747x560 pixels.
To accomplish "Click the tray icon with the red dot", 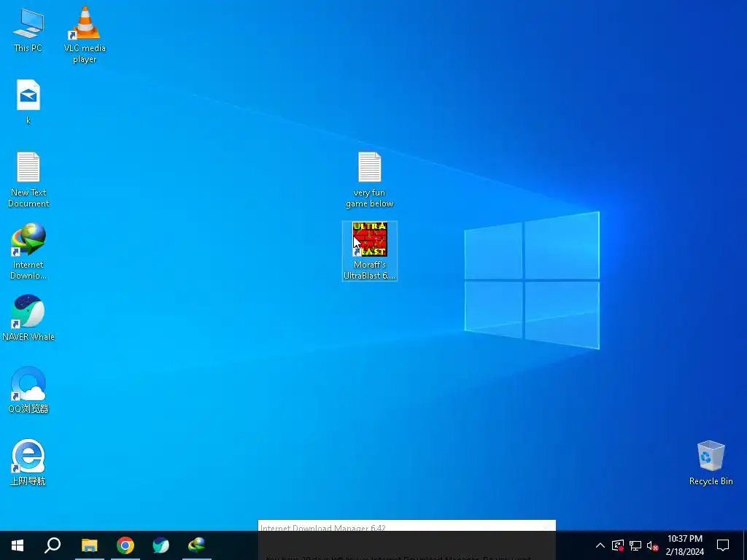I will tap(618, 545).
